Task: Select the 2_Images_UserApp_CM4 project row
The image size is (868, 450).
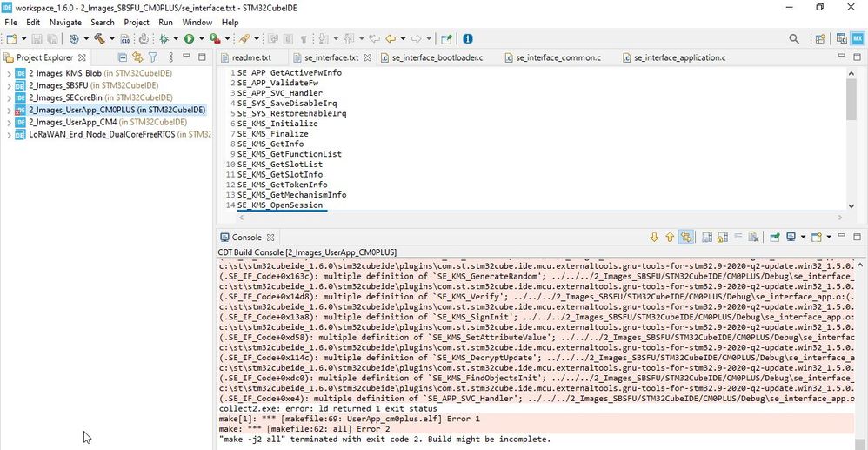Action: 107,122
